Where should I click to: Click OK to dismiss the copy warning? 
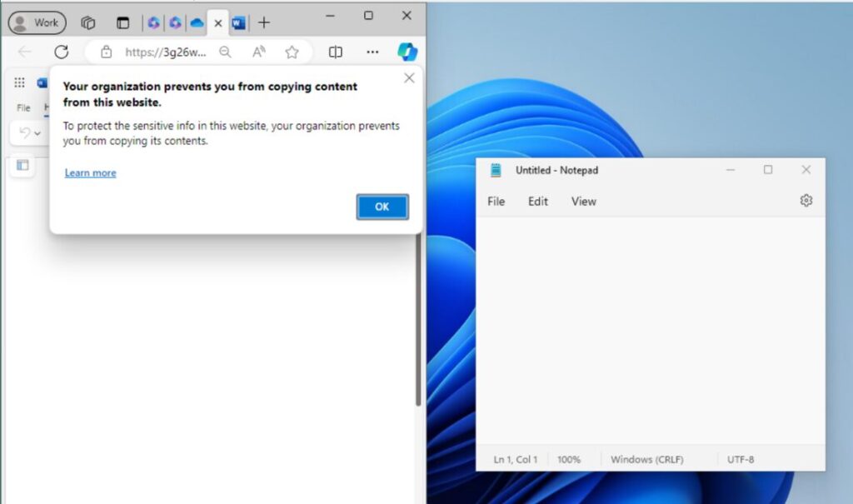382,207
